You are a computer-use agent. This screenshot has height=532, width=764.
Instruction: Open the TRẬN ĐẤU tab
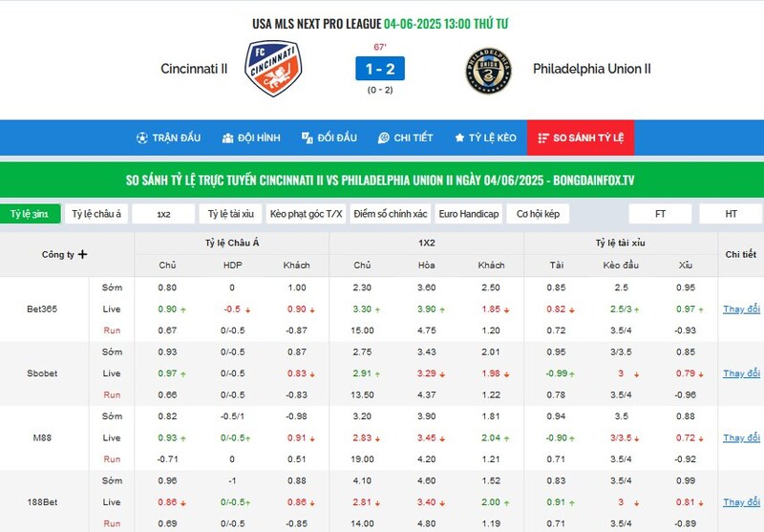tap(169, 138)
